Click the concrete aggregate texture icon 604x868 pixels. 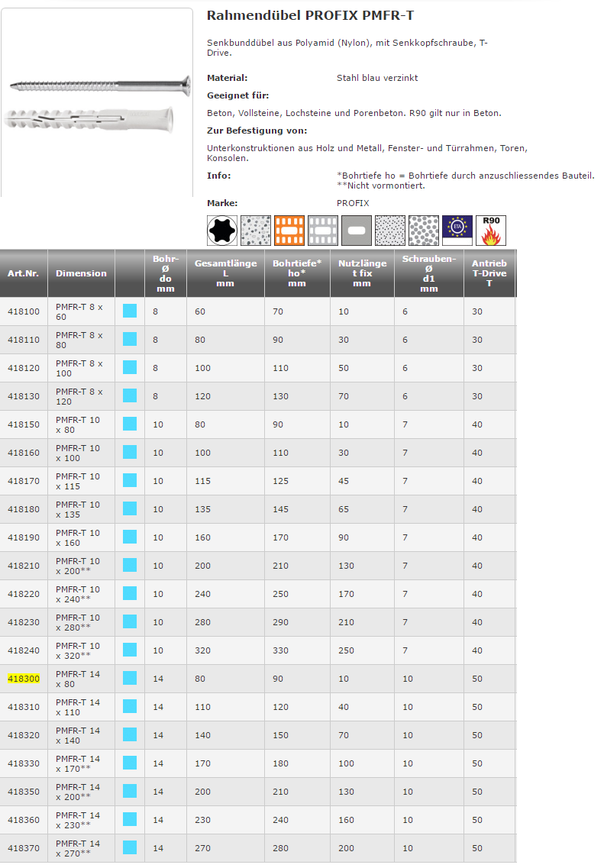coord(256,231)
